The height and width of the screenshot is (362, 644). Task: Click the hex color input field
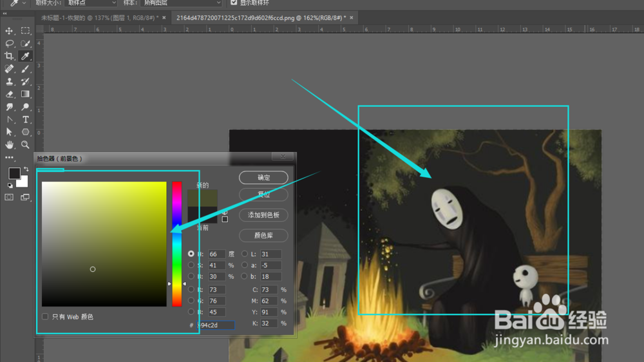pyautogui.click(x=216, y=325)
